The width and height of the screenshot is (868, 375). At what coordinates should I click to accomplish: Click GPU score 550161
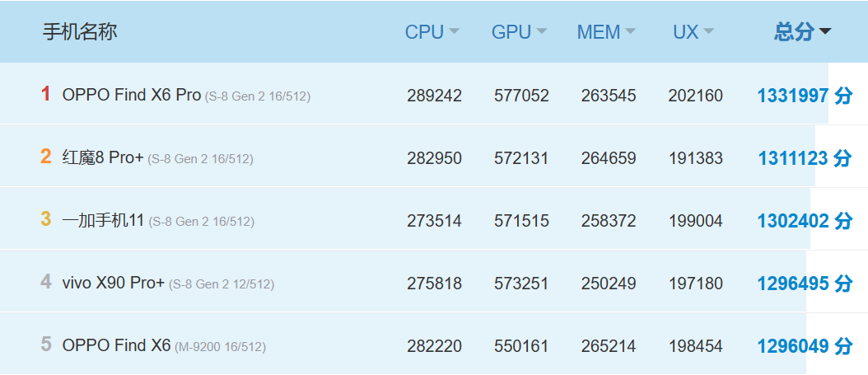pos(521,346)
